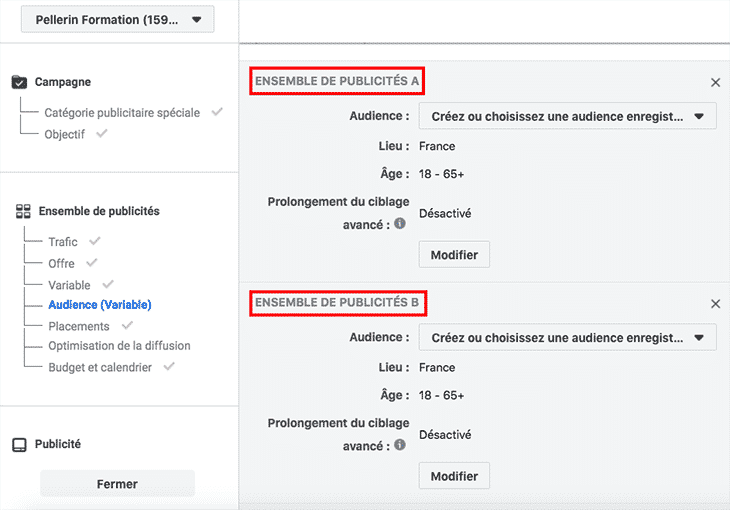
Task: Go to the Placements step
Action: [79, 326]
